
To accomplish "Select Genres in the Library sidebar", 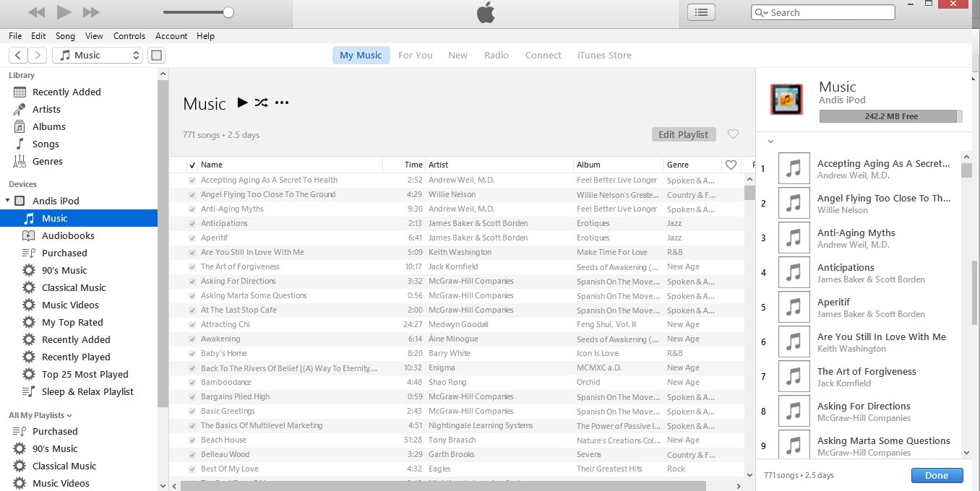I will (48, 161).
